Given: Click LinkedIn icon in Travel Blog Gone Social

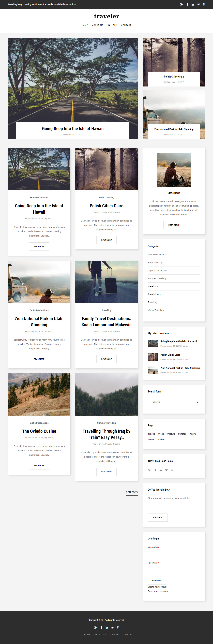Looking at the screenshot, I should pyautogui.click(x=161, y=470).
